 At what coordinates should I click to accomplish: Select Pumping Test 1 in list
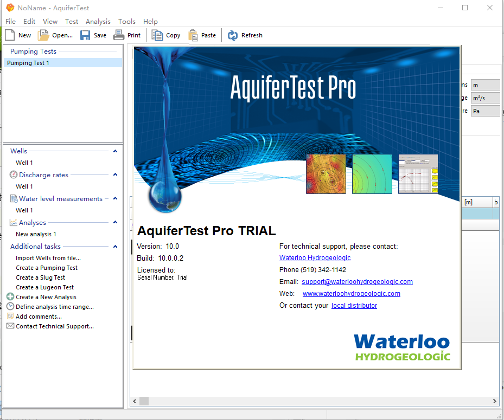point(63,63)
